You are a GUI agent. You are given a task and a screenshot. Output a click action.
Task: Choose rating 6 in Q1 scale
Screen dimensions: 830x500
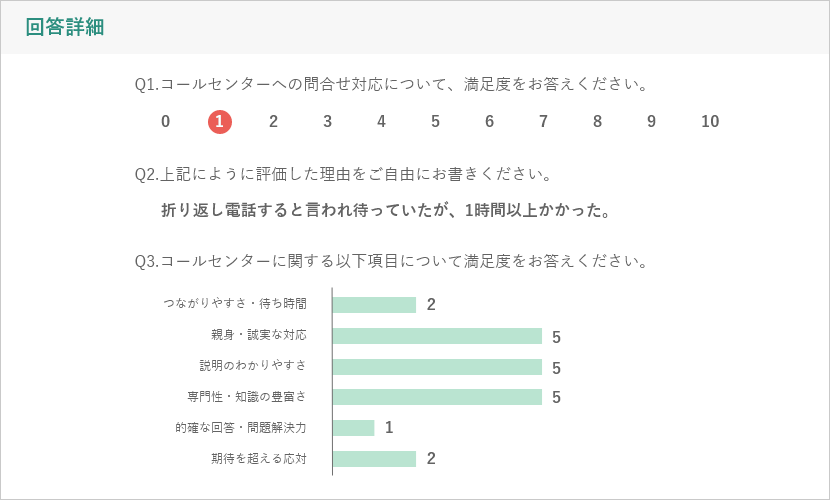490,122
